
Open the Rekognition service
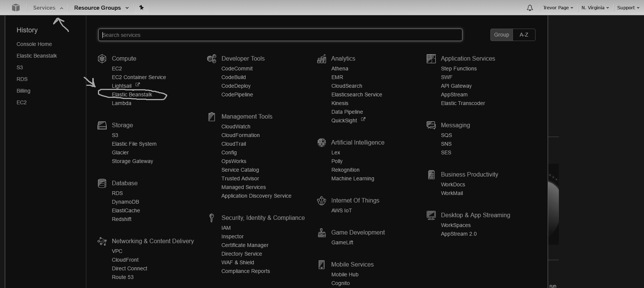coord(345,170)
